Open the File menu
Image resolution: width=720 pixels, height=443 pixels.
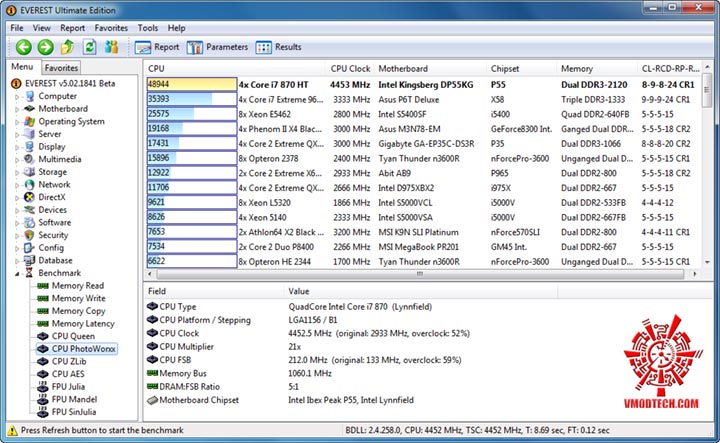(17, 28)
